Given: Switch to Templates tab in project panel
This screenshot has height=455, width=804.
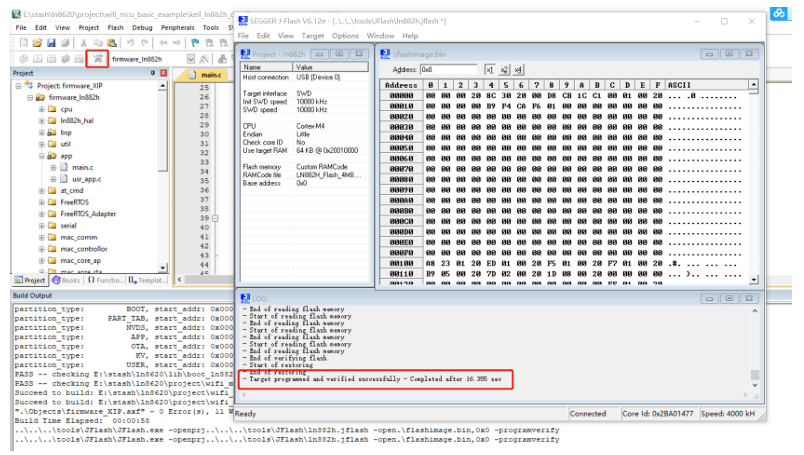Looking at the screenshot, I should (x=148, y=280).
